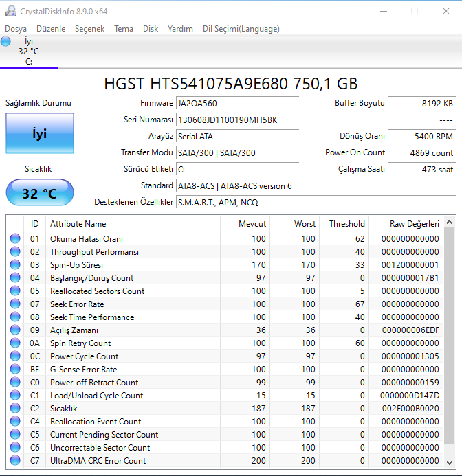Click status orb beside G-Sense Error Rate

tap(15, 370)
